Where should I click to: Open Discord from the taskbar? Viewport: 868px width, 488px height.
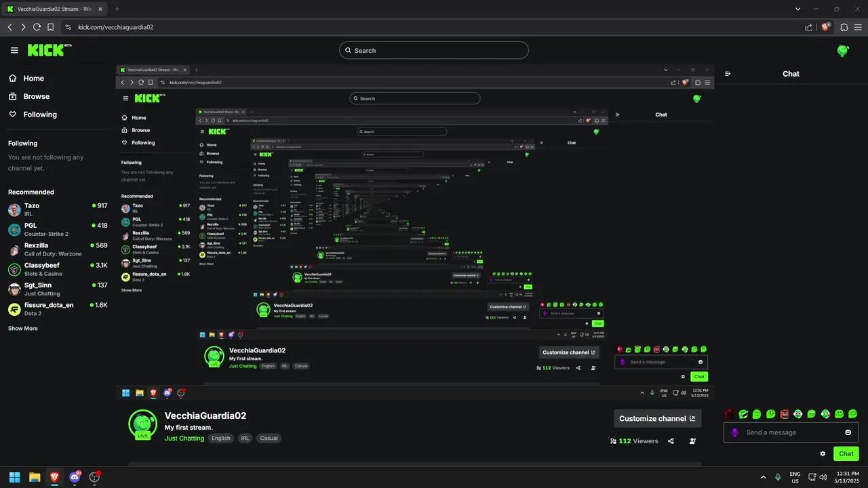pyautogui.click(x=75, y=477)
